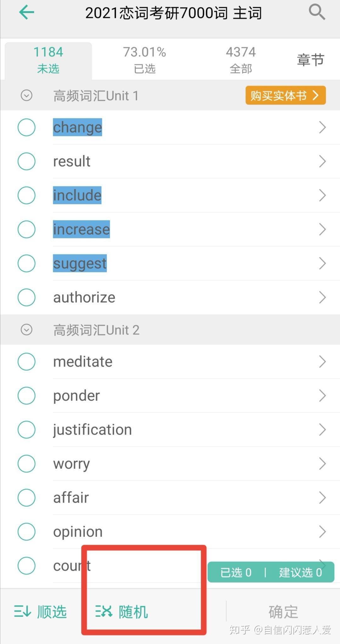Tap the 购买实体书 orange button
This screenshot has width=340, height=644.
pyautogui.click(x=286, y=95)
